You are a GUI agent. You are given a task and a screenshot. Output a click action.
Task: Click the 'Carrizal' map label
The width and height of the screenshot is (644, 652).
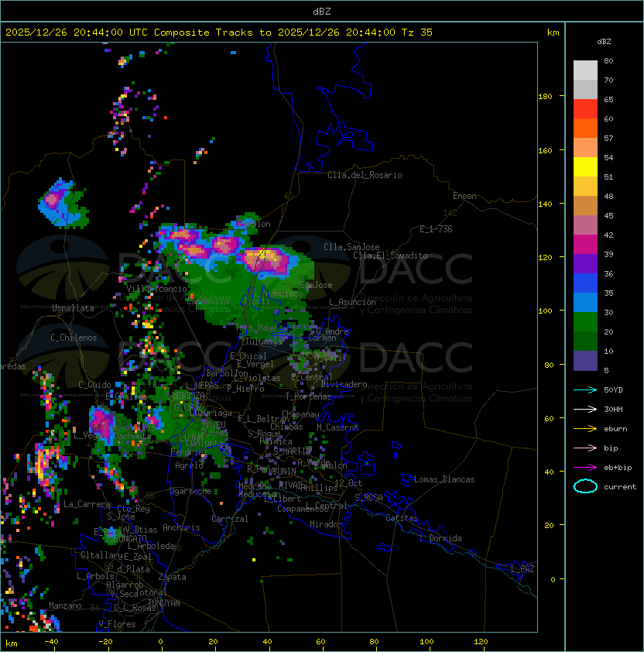click(229, 519)
